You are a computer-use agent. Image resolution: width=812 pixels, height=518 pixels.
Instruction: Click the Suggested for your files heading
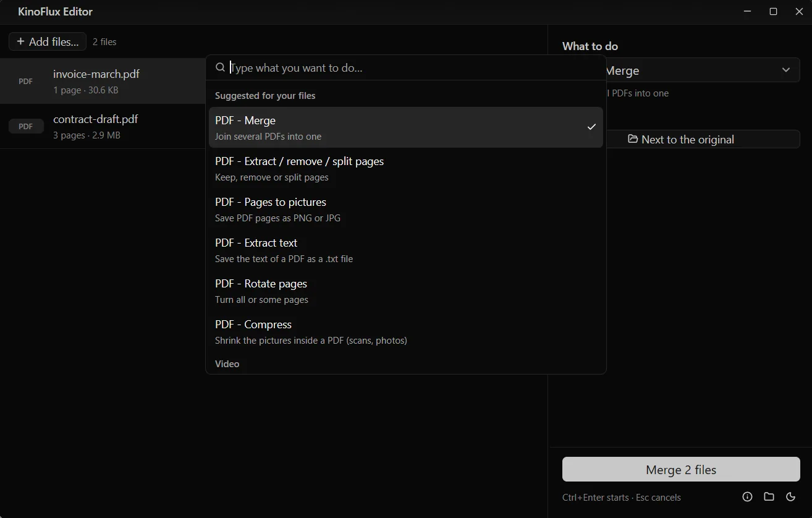coord(265,96)
